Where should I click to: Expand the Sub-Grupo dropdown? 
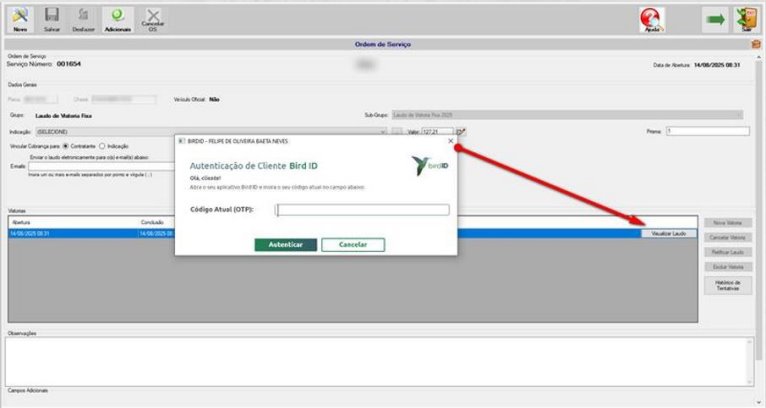tap(567, 115)
